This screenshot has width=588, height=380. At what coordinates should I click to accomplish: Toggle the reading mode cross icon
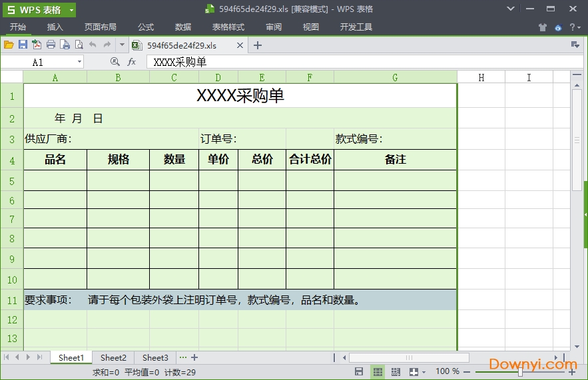(414, 372)
